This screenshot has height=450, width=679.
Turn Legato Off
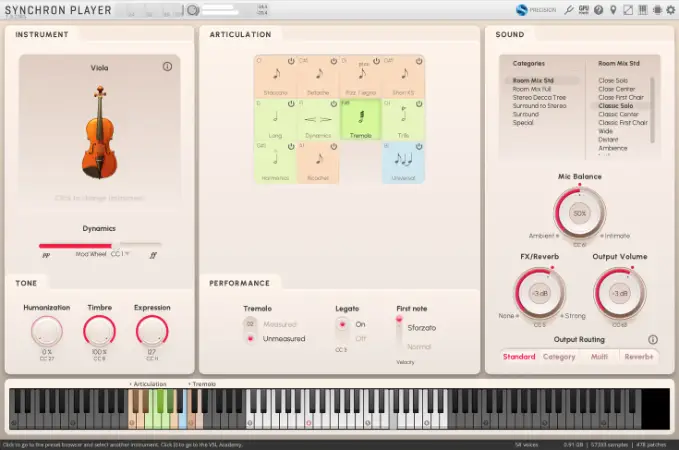click(343, 338)
